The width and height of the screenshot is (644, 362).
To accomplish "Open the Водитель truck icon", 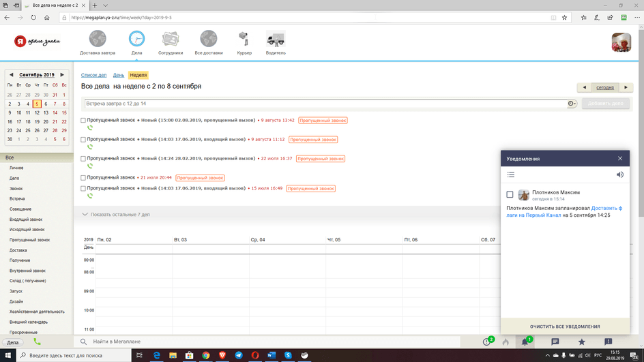I will [276, 40].
